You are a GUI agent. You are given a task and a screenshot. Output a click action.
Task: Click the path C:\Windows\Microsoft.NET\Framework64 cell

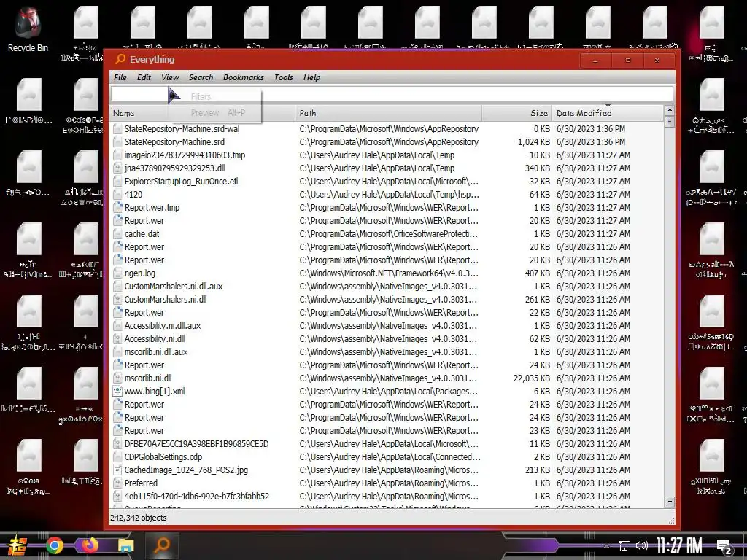pyautogui.click(x=389, y=273)
